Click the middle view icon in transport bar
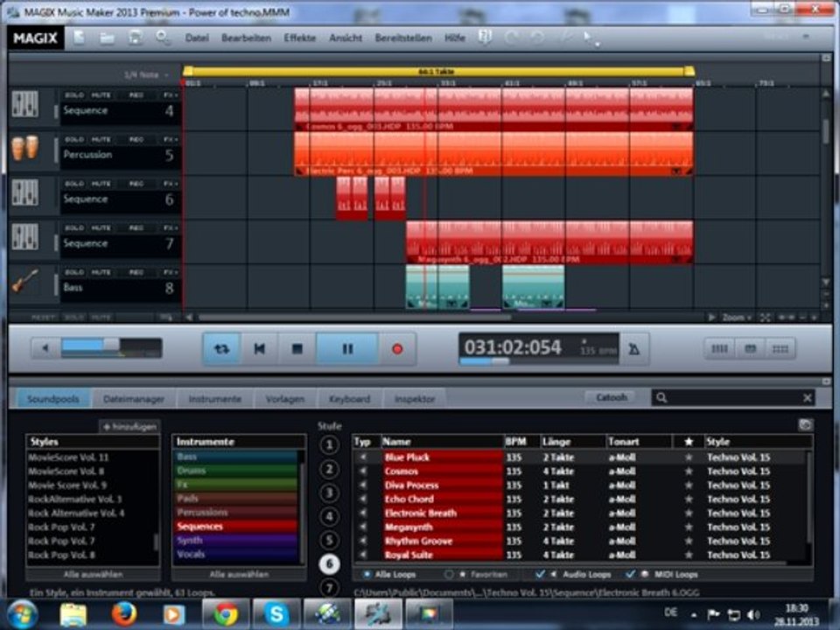The height and width of the screenshot is (630, 840). coord(750,349)
